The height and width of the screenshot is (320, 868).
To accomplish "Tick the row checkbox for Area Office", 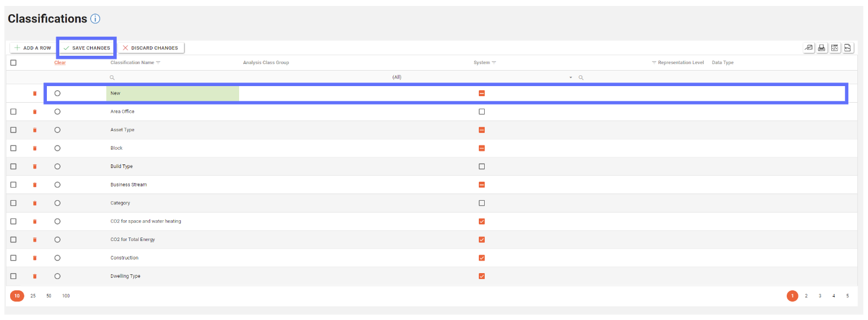I will [14, 112].
